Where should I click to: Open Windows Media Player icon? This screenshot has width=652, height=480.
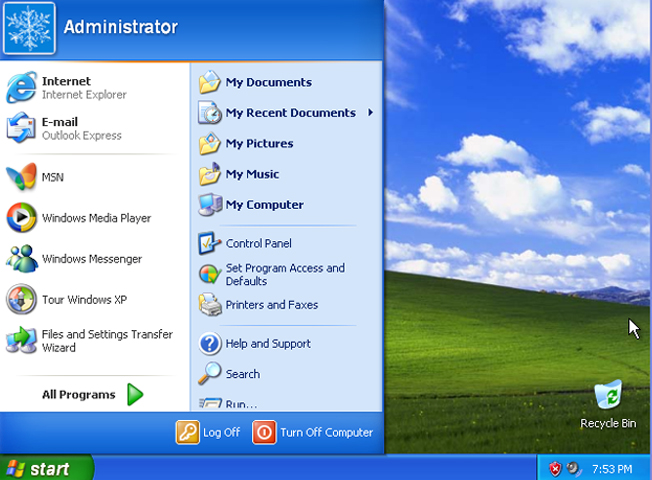[x=21, y=218]
